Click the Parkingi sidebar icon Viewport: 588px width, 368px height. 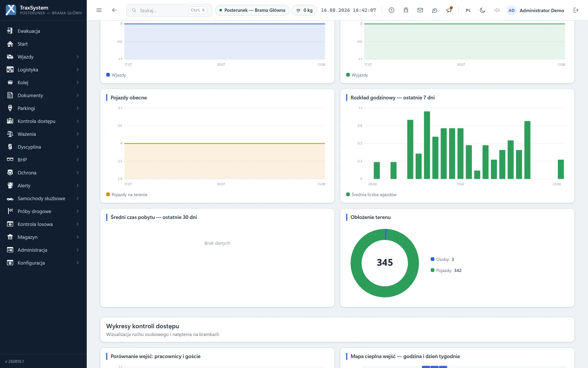10,108
